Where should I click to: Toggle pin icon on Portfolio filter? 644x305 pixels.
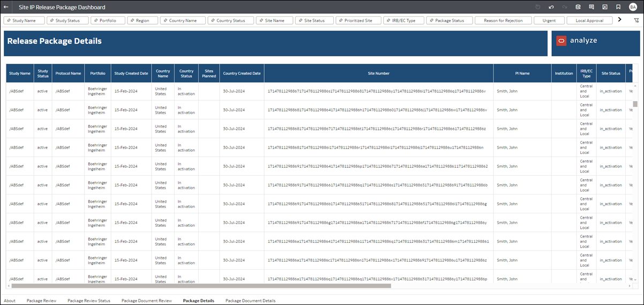coord(96,20)
